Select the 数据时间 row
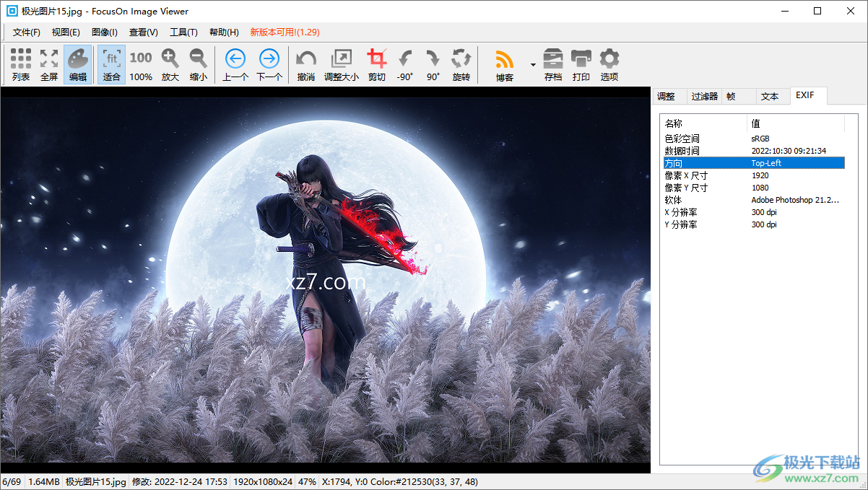The height and width of the screenshot is (490, 868). [x=754, y=151]
